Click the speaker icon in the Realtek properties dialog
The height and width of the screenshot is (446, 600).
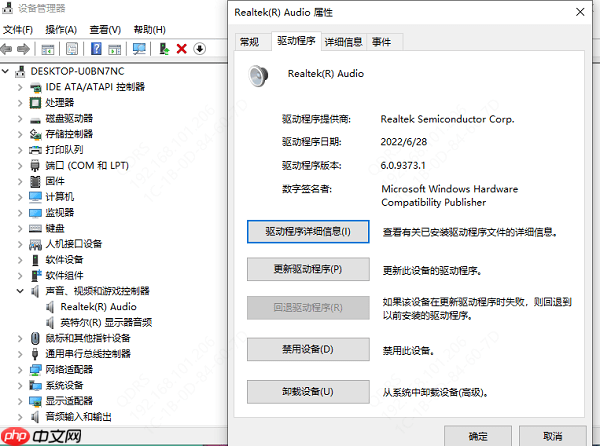click(x=258, y=76)
